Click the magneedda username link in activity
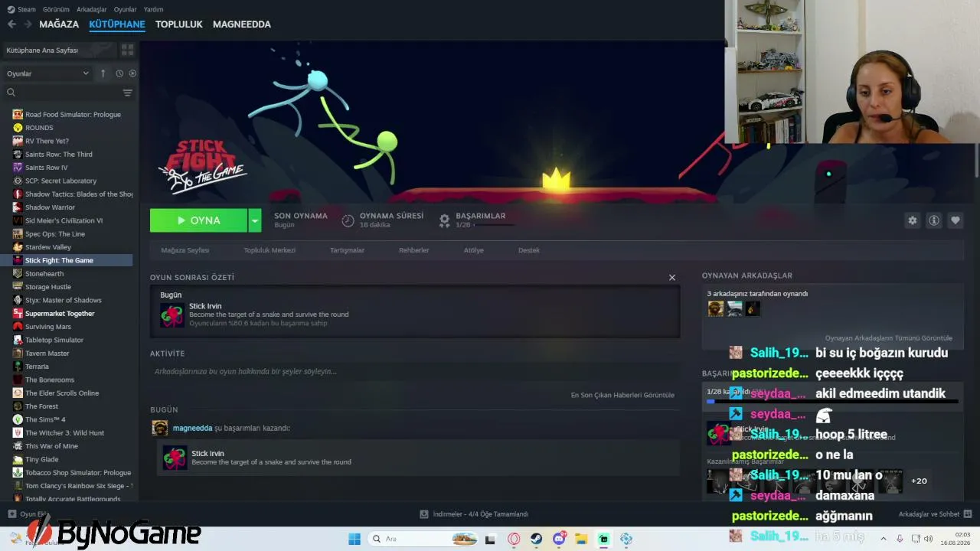Screen dimensions: 980x551 coord(192,429)
